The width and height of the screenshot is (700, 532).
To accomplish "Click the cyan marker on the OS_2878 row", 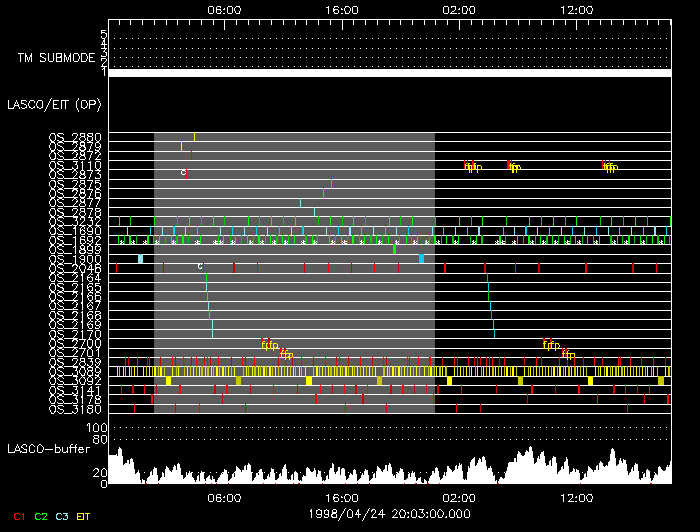I will (x=313, y=211).
